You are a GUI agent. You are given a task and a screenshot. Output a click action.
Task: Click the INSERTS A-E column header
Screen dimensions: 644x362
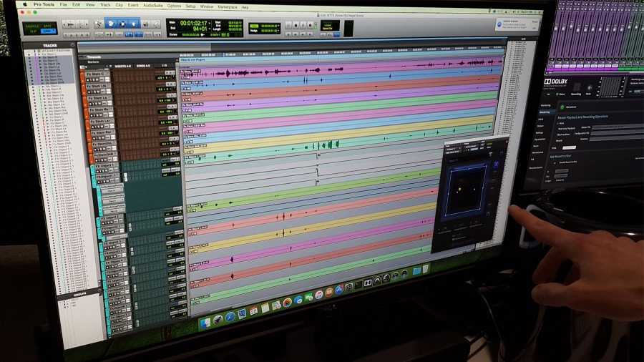pyautogui.click(x=123, y=66)
